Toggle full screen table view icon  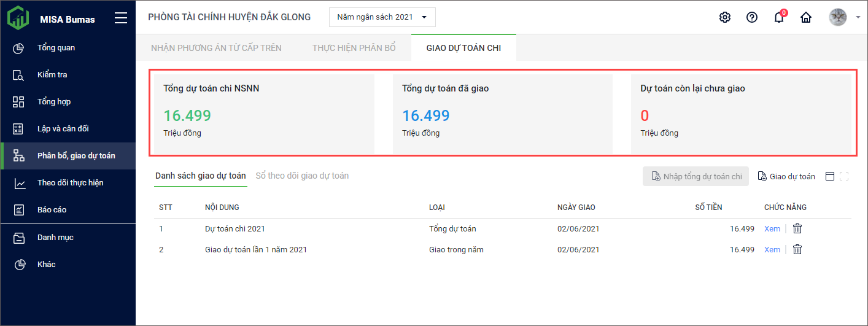[x=844, y=176]
